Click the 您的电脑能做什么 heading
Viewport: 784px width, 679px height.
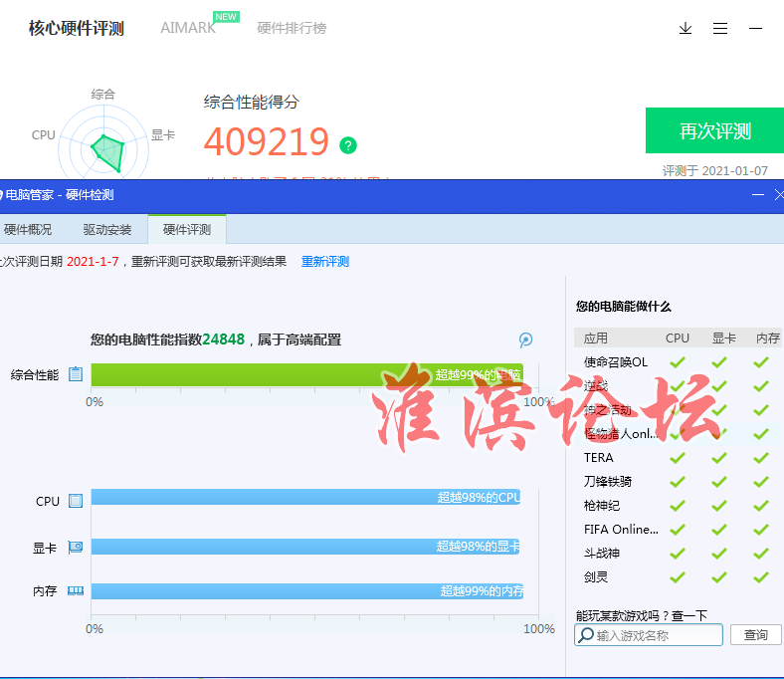[x=623, y=307]
